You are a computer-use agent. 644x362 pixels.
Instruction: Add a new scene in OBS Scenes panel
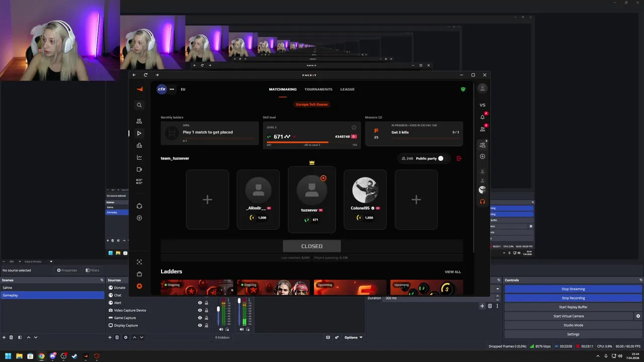[4, 337]
